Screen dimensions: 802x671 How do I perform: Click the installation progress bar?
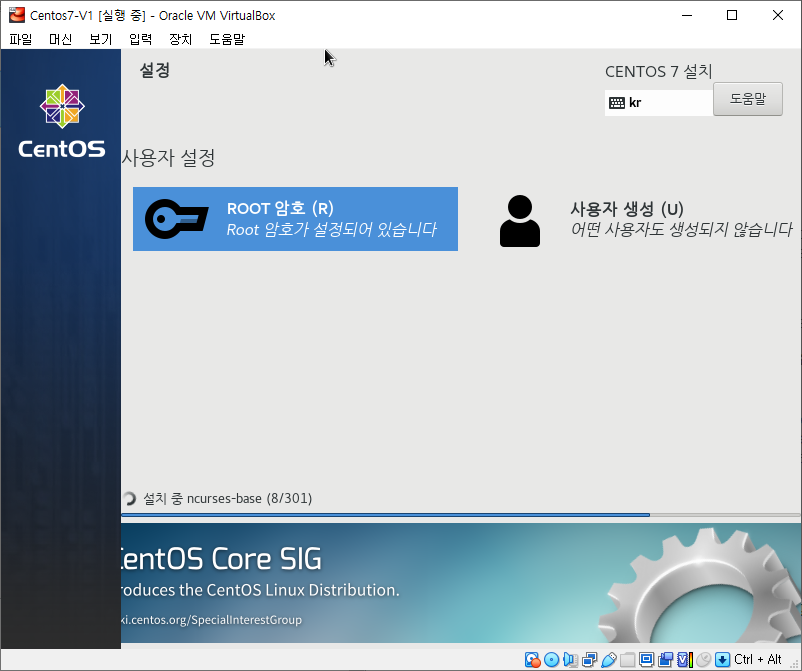click(460, 515)
